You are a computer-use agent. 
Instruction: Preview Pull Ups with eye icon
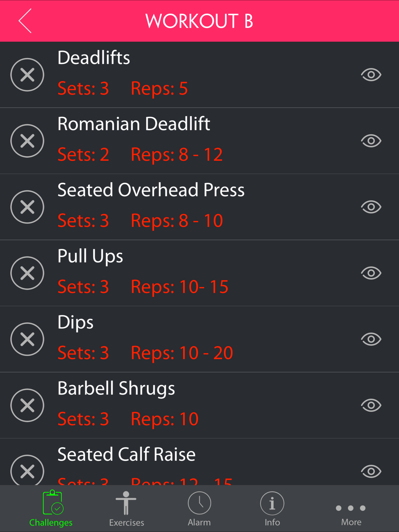pos(371,273)
